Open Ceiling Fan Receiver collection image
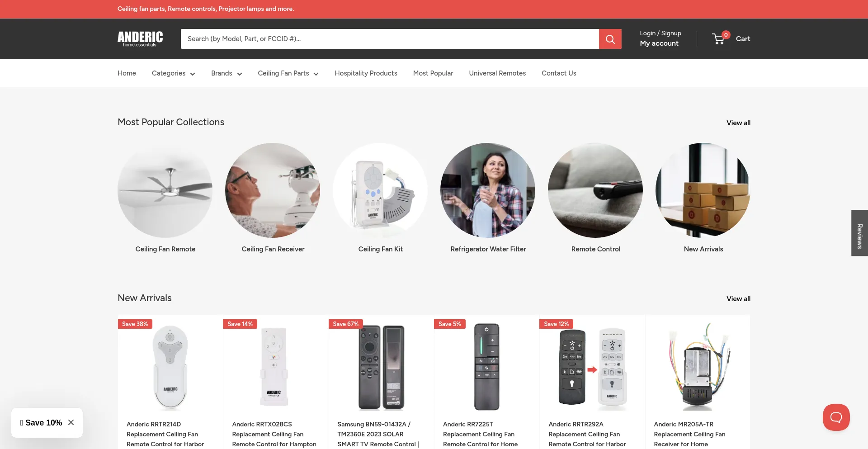Screen dimensions: 868x449 tap(273, 190)
